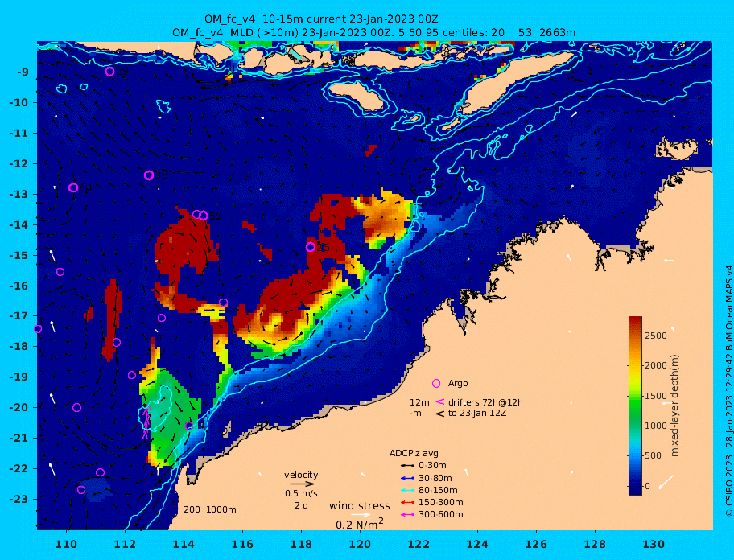The image size is (734, 560).
Task: Click the black drifter arrowhead beside 'to 23 Jan 12Z'
Action: pos(440,414)
